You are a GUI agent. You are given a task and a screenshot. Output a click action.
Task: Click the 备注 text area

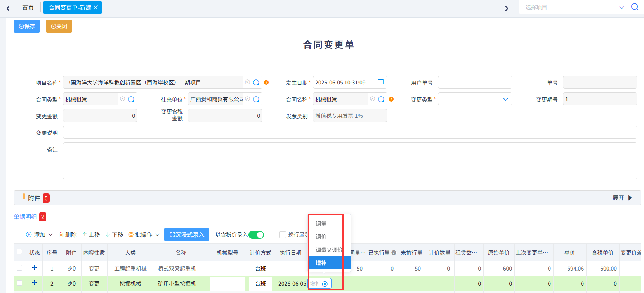tap(350, 161)
